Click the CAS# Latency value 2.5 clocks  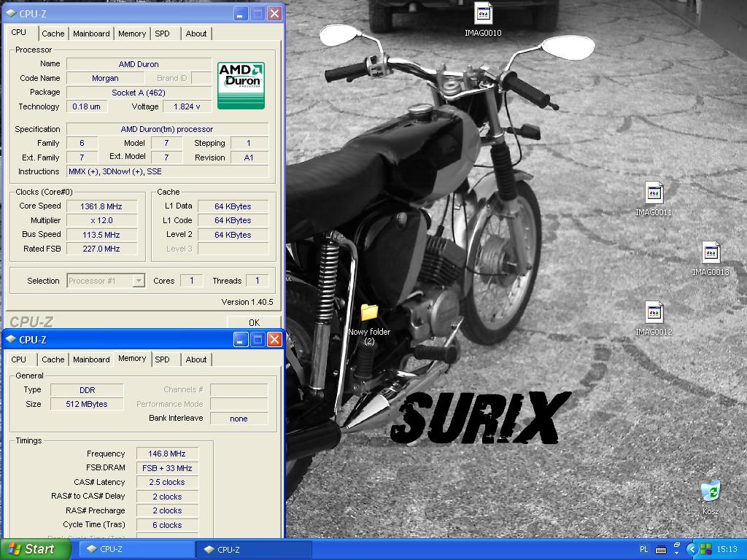tap(167, 483)
